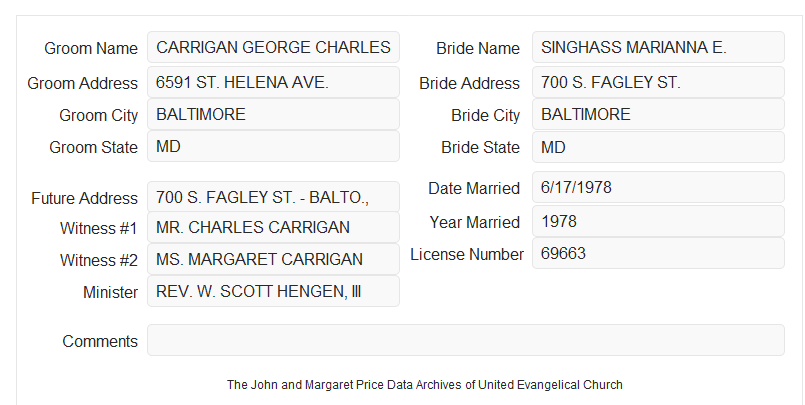Click the Groom Name label
The height and width of the screenshot is (405, 805).
[91, 48]
